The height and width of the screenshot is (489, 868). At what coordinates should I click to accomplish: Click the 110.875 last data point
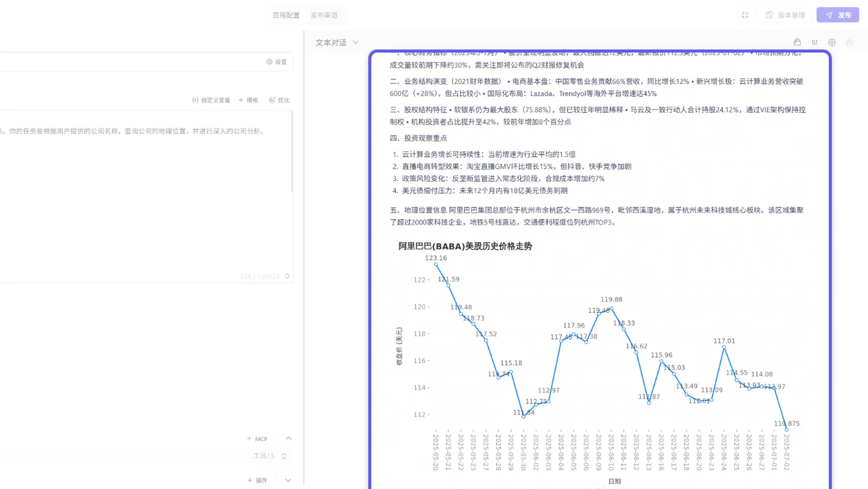[787, 429]
